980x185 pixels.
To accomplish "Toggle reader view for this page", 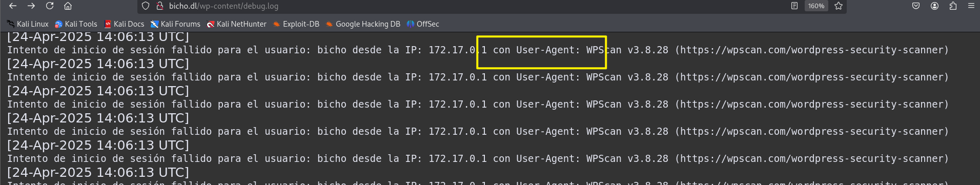I will tap(794, 6).
